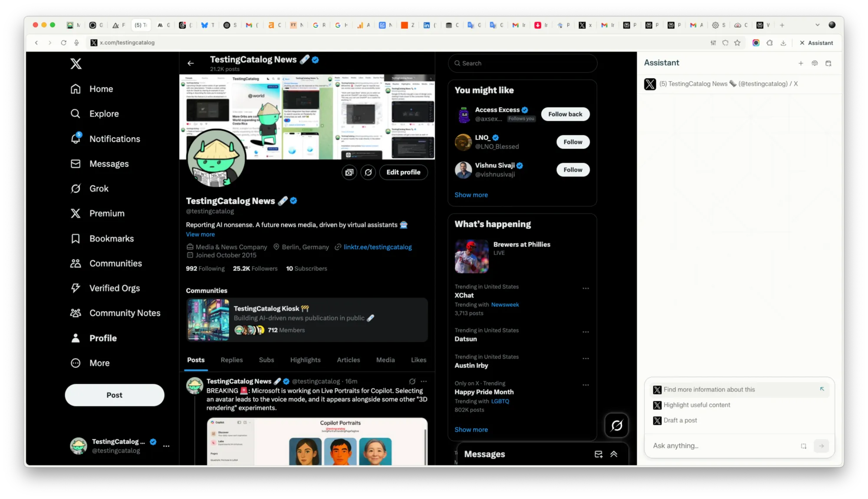Start a new chat in the Assistant panel
This screenshot has height=499, width=868.
point(801,63)
